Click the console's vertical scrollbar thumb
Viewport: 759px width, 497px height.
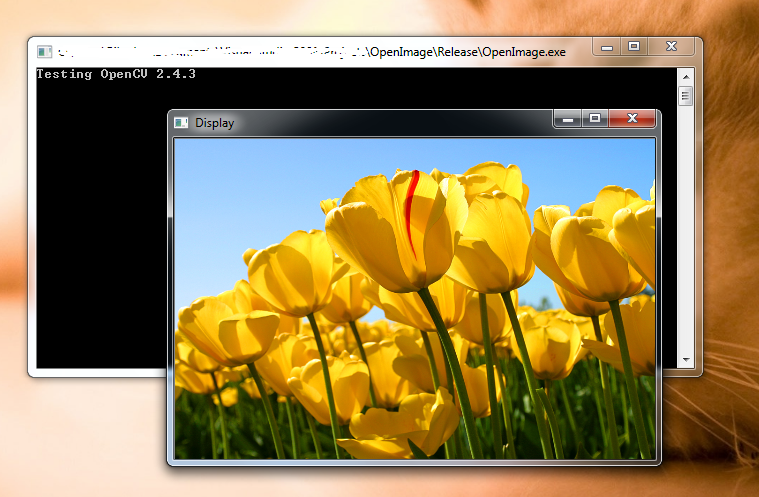click(x=685, y=96)
